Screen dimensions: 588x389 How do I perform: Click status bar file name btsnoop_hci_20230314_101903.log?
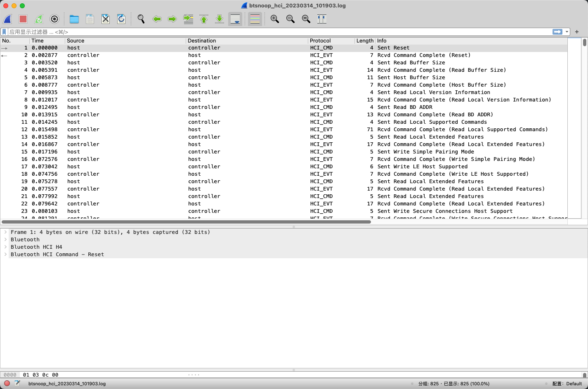pos(67,384)
